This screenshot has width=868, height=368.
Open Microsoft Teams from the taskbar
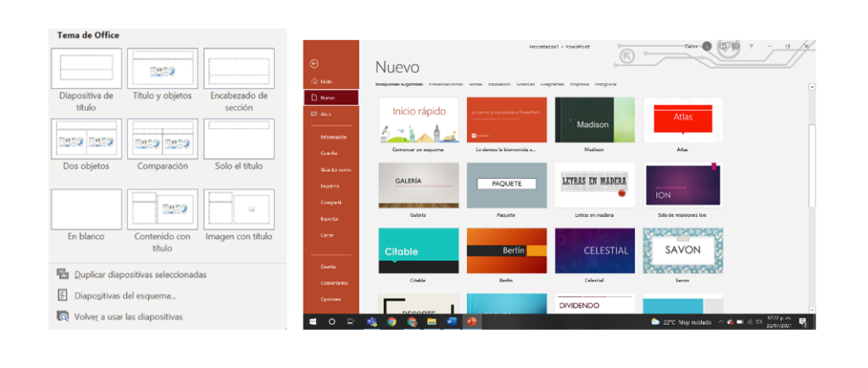371,321
